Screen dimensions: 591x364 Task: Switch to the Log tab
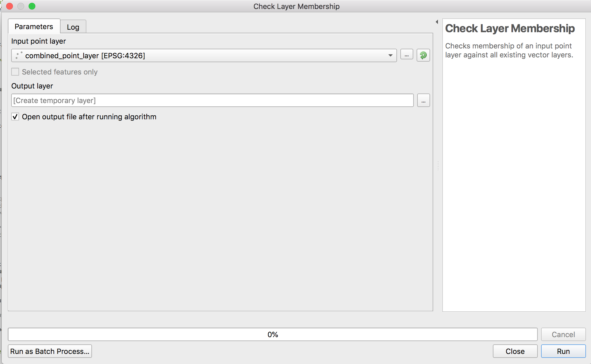pos(73,27)
